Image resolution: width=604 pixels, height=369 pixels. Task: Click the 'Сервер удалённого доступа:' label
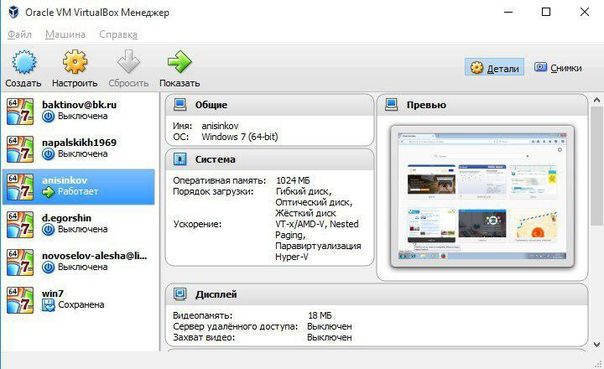click(235, 327)
